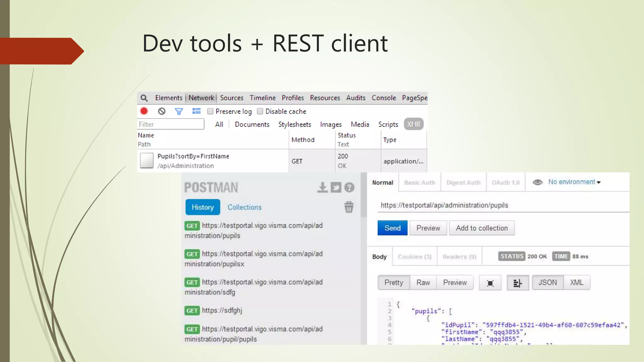Click Preview button next to Send
Image resolution: width=644 pixels, height=362 pixels.
428,228
